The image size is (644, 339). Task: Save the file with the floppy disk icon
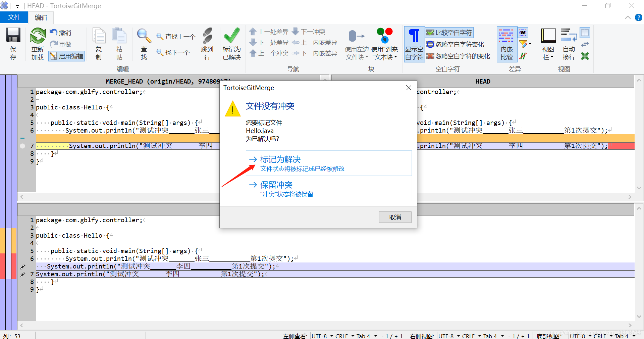click(13, 44)
